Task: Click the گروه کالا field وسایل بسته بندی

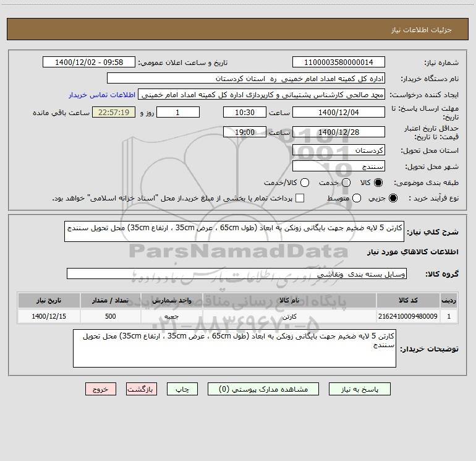Action: (237, 274)
